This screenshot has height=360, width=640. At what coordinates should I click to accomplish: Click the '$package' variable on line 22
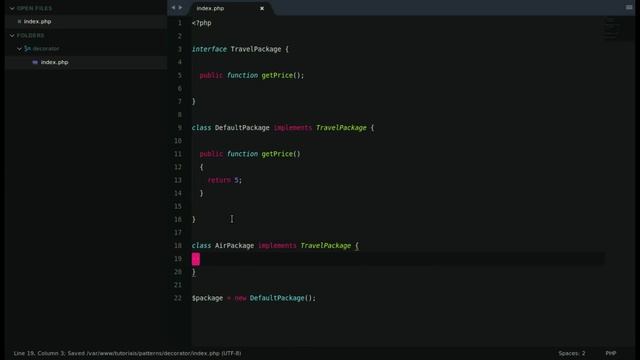click(x=207, y=298)
